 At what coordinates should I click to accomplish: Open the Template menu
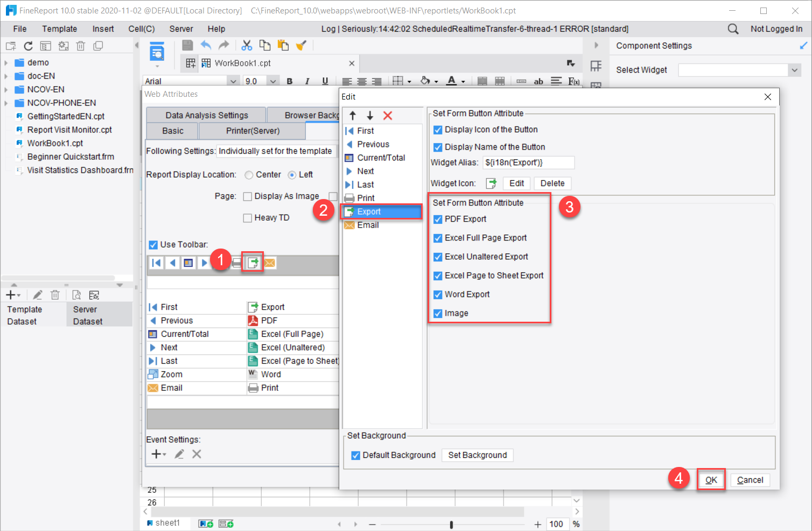coord(60,29)
